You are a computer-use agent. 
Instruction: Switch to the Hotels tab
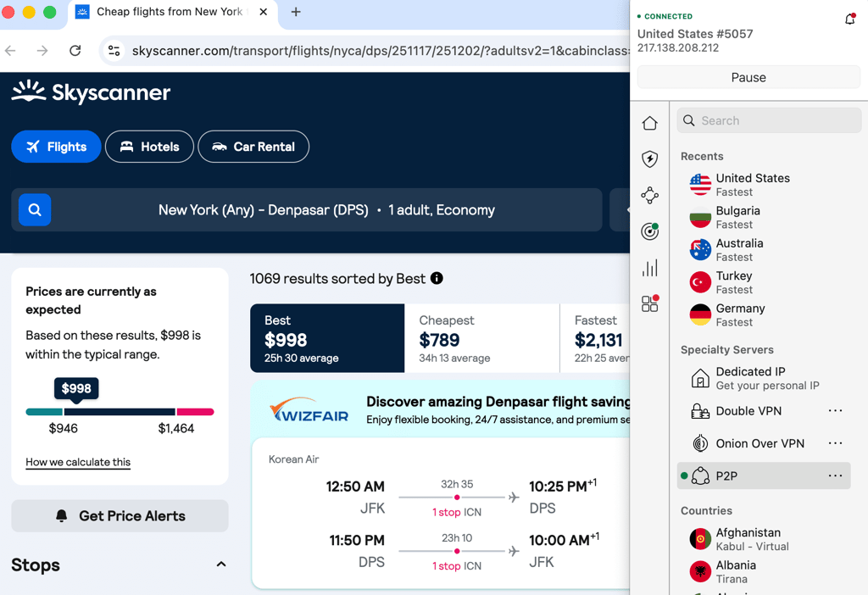click(x=149, y=147)
